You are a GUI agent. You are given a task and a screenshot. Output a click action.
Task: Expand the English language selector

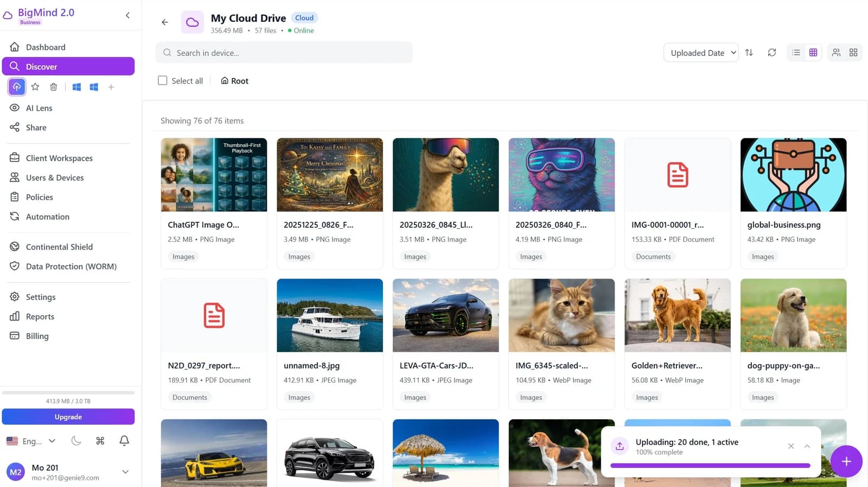31,441
